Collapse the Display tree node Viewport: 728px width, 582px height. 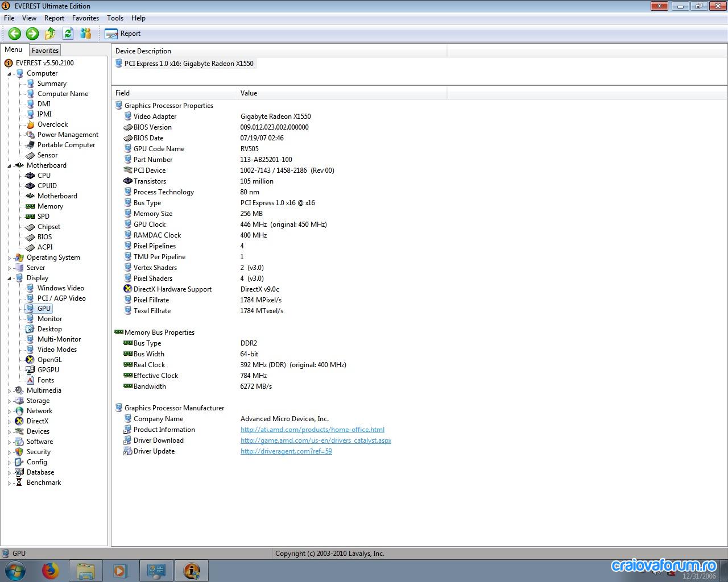tap(9, 278)
